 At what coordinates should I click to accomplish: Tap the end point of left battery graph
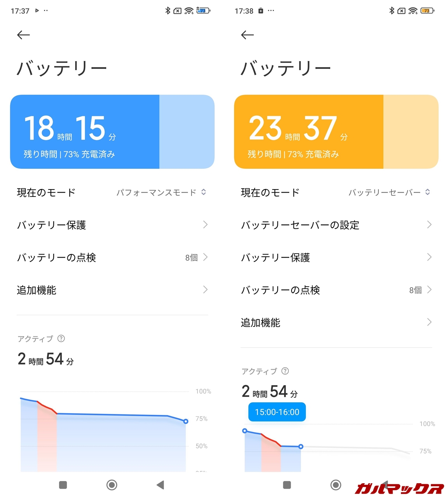186,421
